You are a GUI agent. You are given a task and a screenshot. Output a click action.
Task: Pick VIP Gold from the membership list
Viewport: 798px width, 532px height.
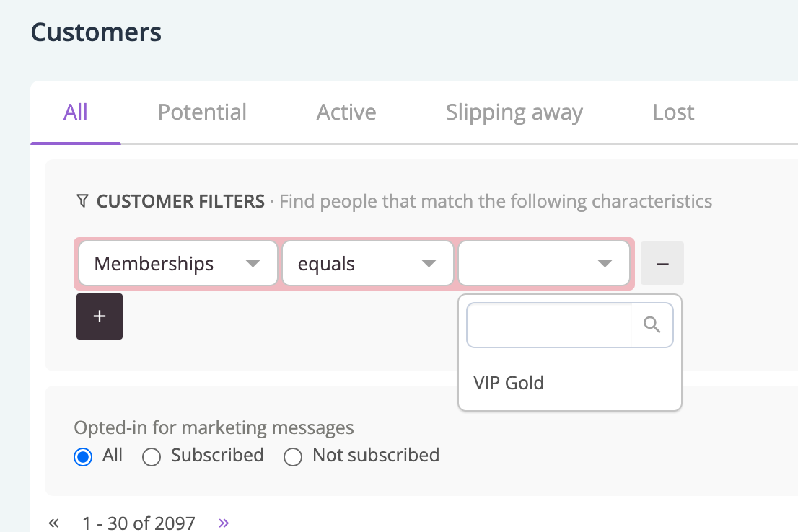(x=509, y=383)
